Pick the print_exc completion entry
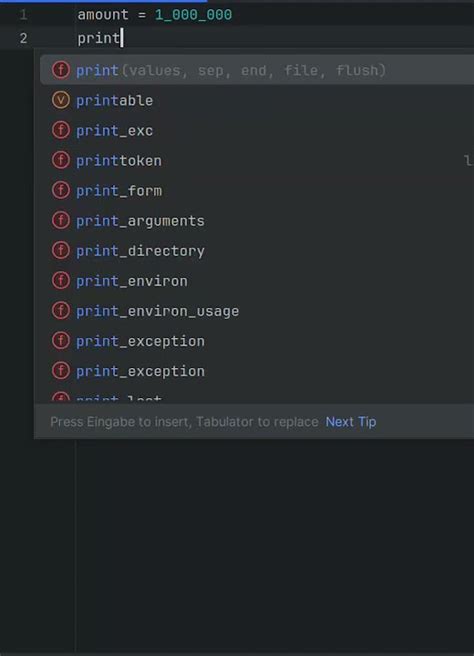Image resolution: width=474 pixels, height=656 pixels. tap(257, 131)
